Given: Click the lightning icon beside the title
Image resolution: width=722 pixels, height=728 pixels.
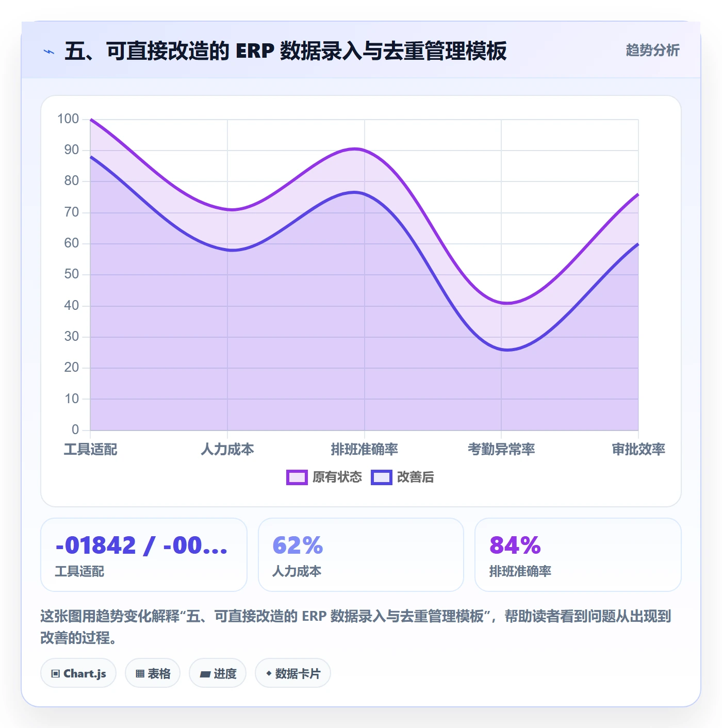Looking at the screenshot, I should 49,52.
